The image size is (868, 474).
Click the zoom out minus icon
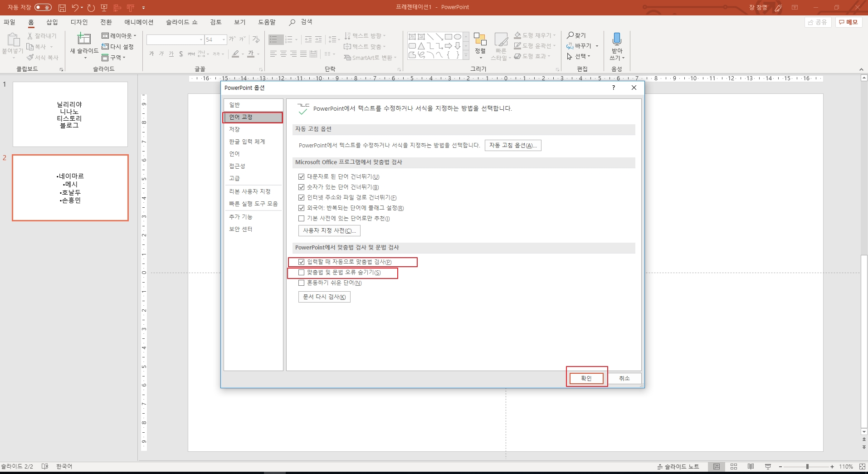[x=780, y=466]
